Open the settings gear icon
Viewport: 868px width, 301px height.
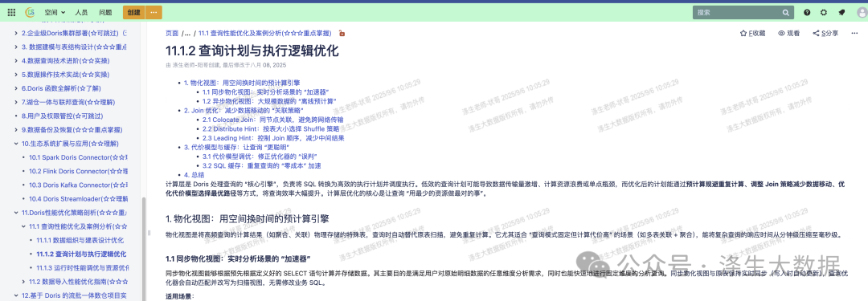(824, 12)
